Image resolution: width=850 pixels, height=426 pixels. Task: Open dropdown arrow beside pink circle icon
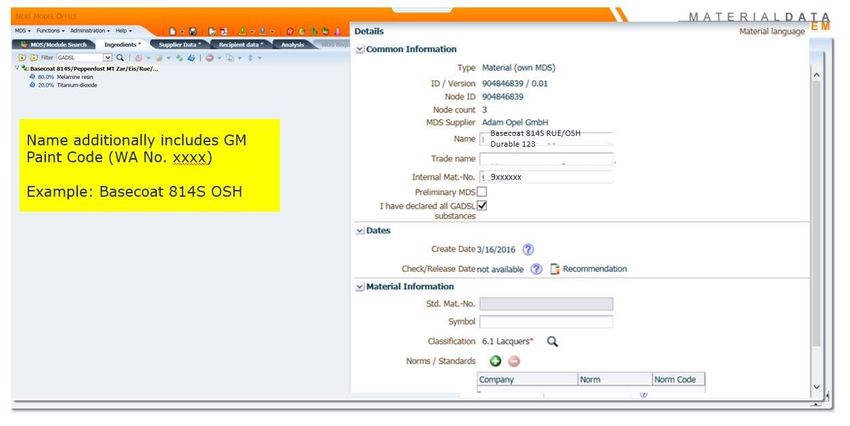click(148, 58)
